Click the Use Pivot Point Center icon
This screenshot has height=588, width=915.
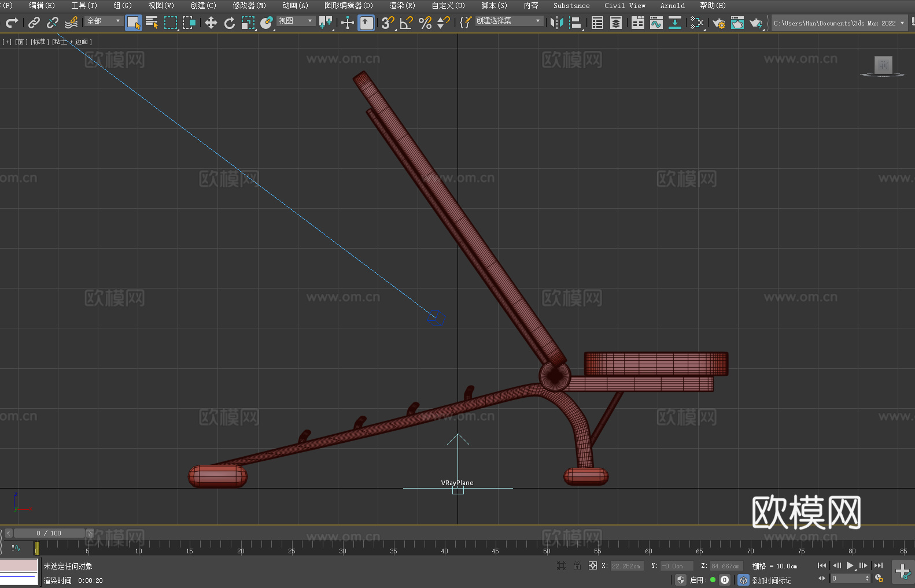point(326,23)
